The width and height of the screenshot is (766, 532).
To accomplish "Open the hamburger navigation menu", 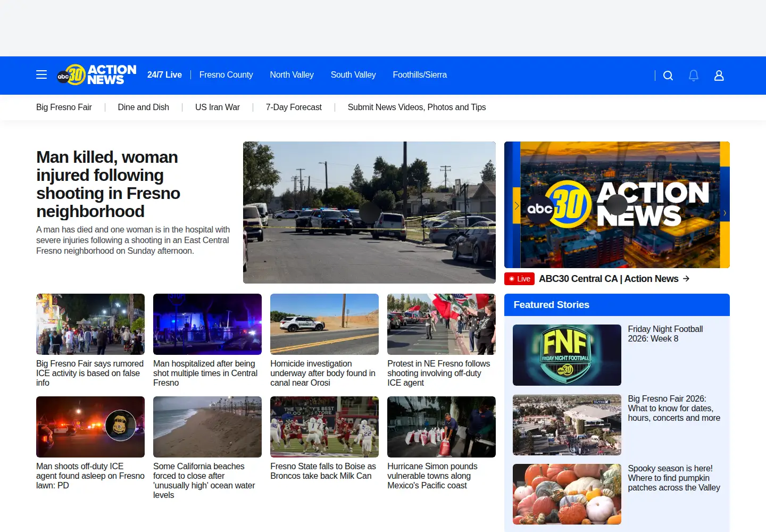I will pos(41,75).
